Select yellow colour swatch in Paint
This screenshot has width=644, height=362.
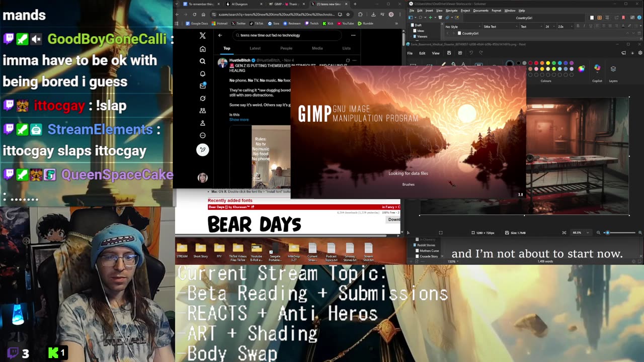(x=548, y=63)
